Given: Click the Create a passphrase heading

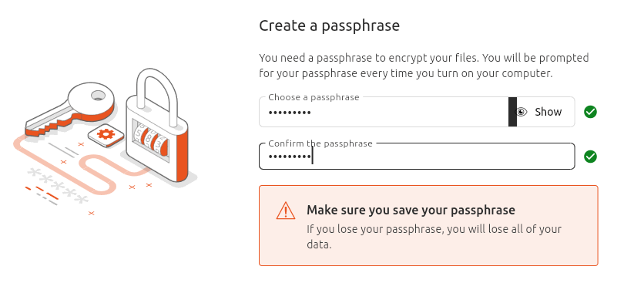Looking at the screenshot, I should (x=329, y=25).
